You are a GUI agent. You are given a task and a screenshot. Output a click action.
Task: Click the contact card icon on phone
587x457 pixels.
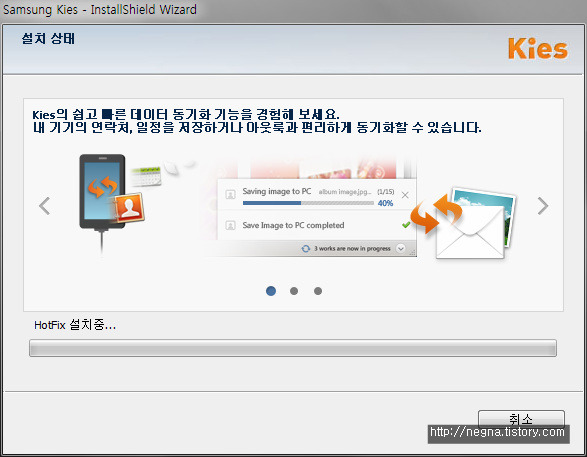click(x=129, y=208)
